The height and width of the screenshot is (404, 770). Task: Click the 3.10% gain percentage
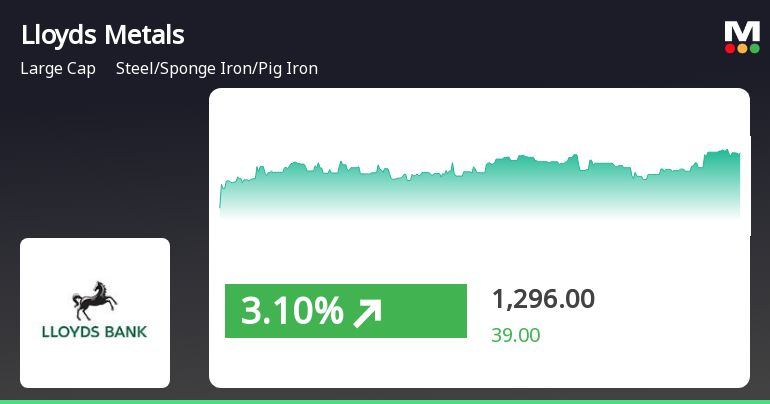(x=291, y=312)
